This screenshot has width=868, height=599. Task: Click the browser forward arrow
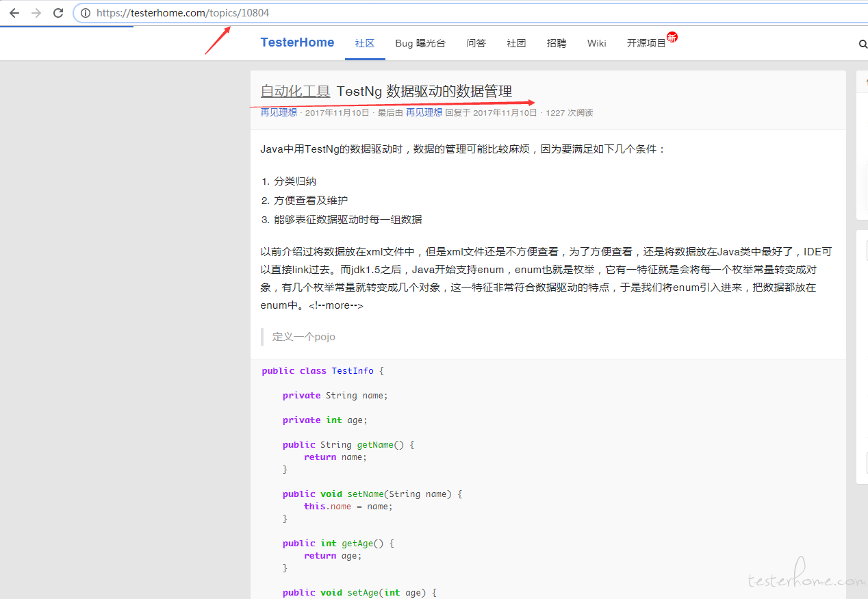tap(36, 13)
